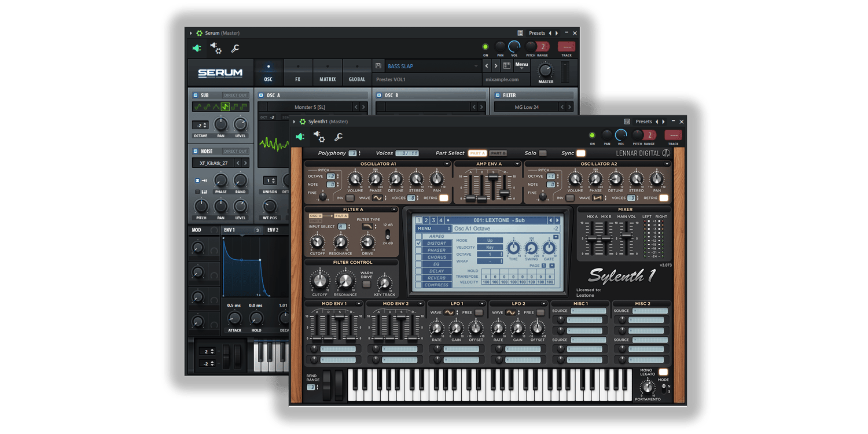Open Serum Menu dropdown

click(521, 65)
